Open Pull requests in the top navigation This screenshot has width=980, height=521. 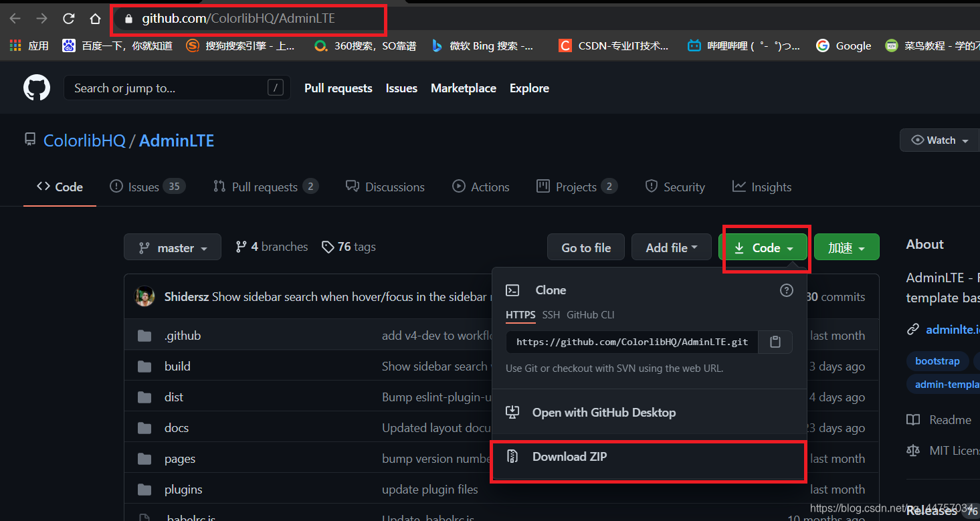pyautogui.click(x=338, y=88)
